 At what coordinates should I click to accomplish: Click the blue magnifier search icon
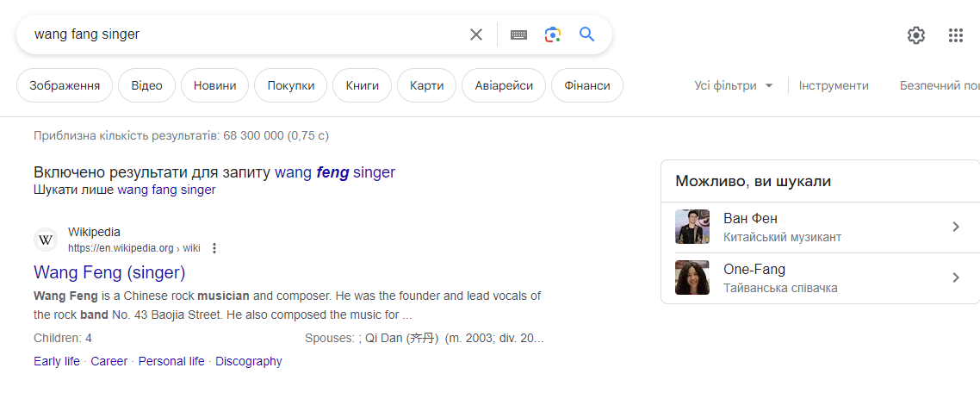tap(587, 34)
